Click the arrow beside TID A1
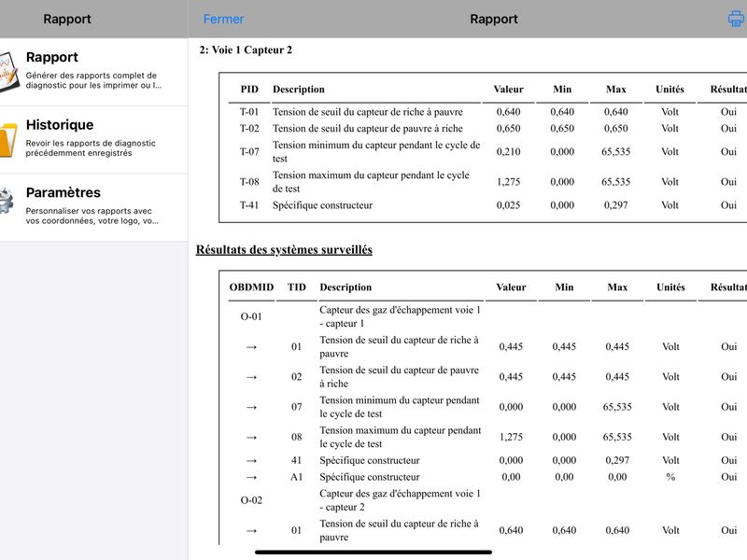747x560 pixels. point(251,477)
